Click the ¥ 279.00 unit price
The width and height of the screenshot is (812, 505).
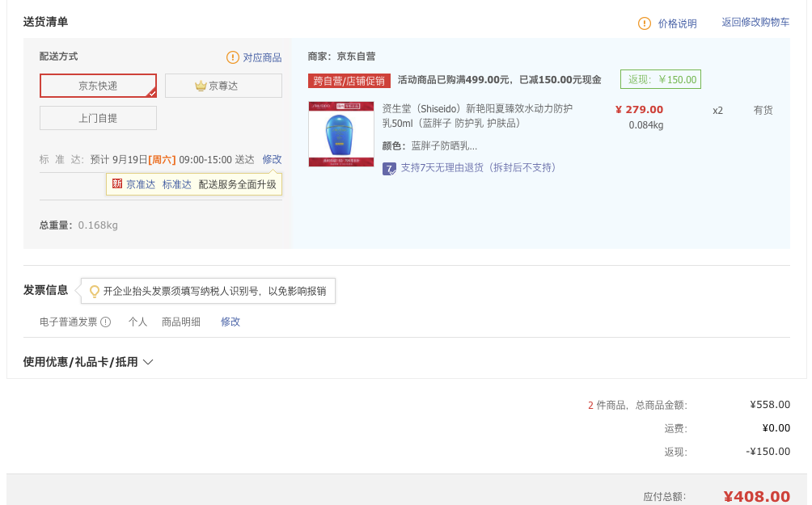coord(639,110)
